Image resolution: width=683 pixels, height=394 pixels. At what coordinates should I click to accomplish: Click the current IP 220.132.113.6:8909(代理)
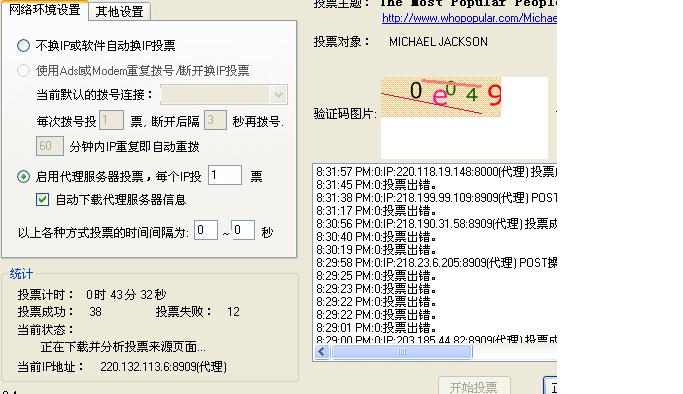[x=163, y=367]
